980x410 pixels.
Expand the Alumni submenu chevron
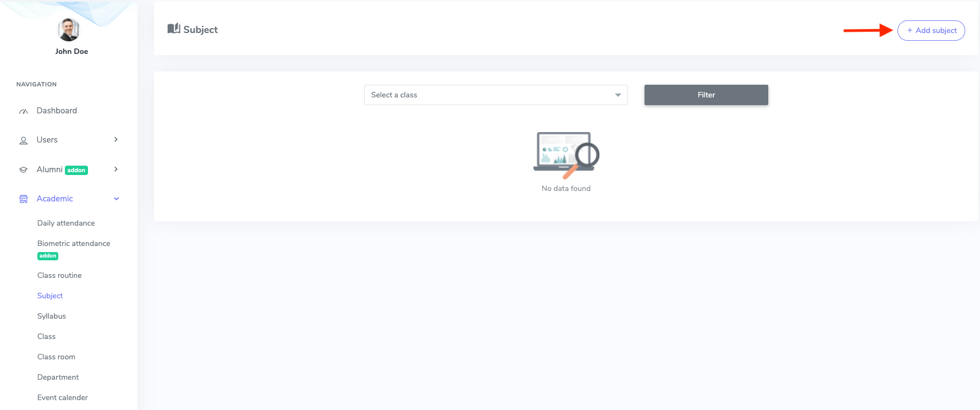click(x=116, y=170)
